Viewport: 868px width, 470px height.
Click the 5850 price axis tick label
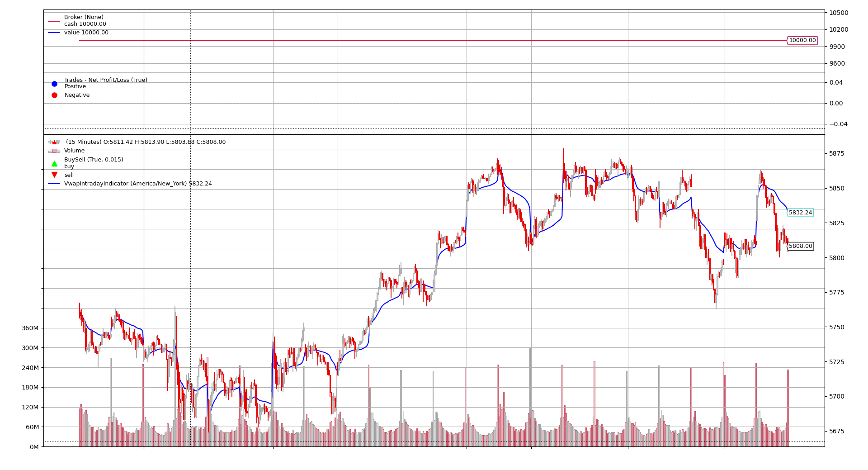pos(837,188)
